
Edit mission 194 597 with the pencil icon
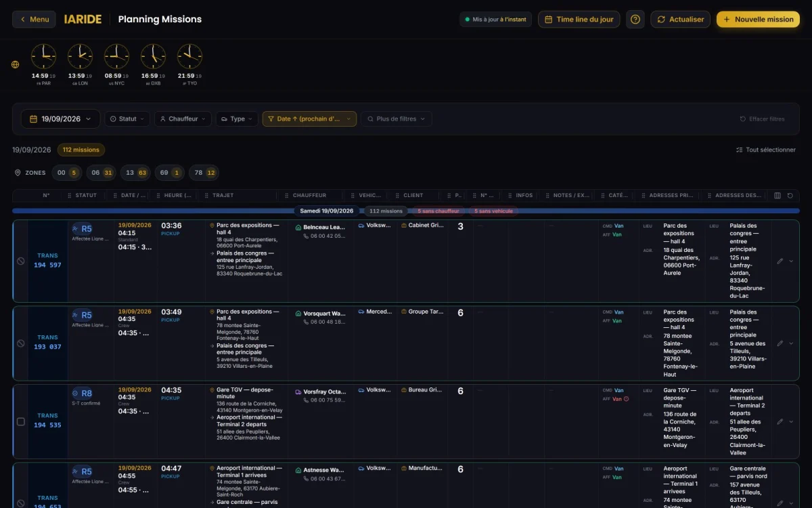tap(780, 261)
